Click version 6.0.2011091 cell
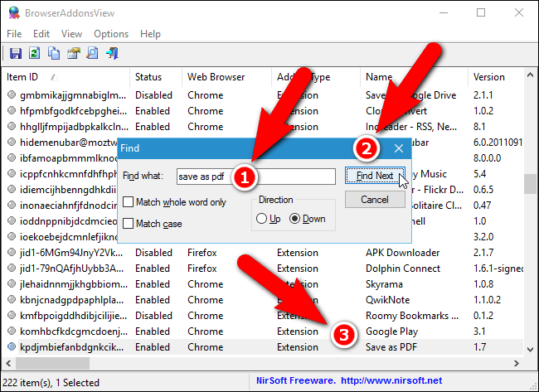The image size is (539, 392). pos(498,143)
